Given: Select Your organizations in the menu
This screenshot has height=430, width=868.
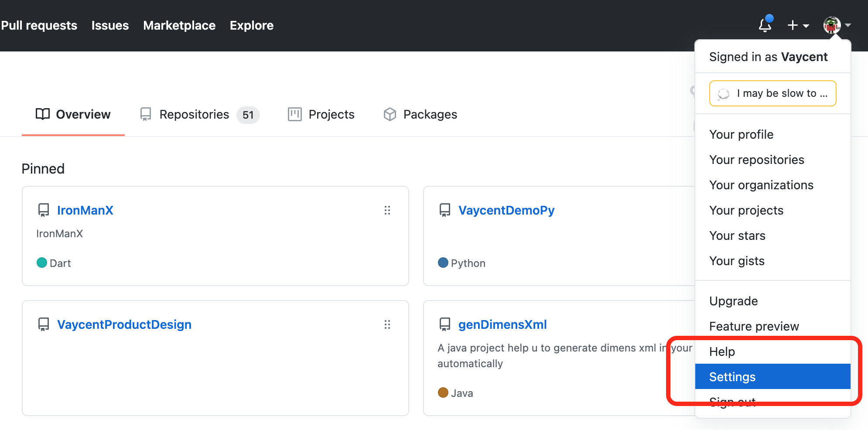Looking at the screenshot, I should 772,185.
